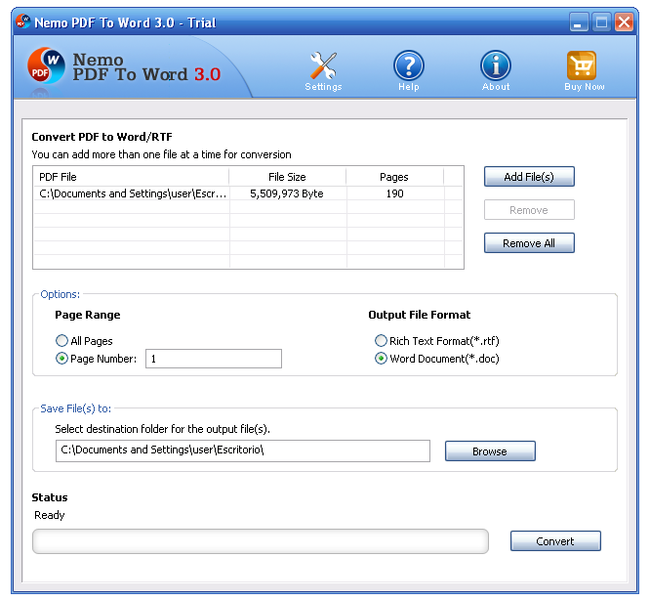The image size is (650, 600).
Task: Click the Page Number input field
Action: (x=213, y=359)
